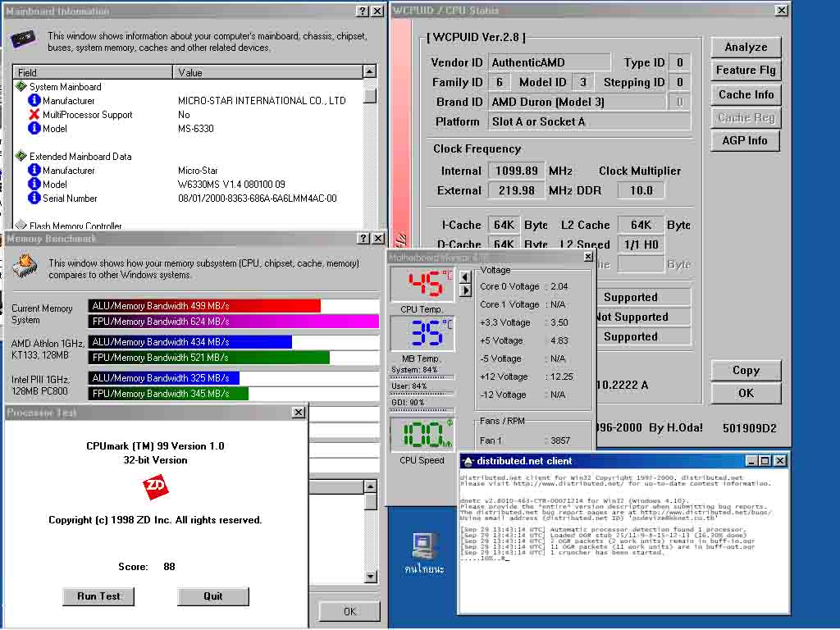The height and width of the screenshot is (630, 840).
Task: Click the Field column header
Action: (93, 72)
